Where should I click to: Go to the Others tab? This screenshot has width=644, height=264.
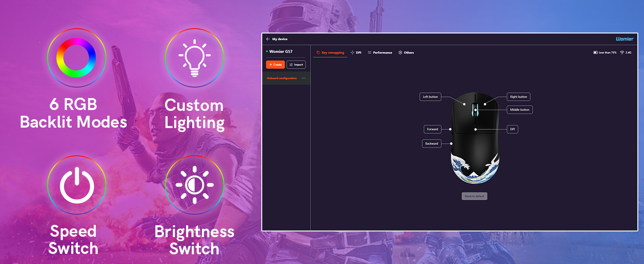(x=406, y=53)
